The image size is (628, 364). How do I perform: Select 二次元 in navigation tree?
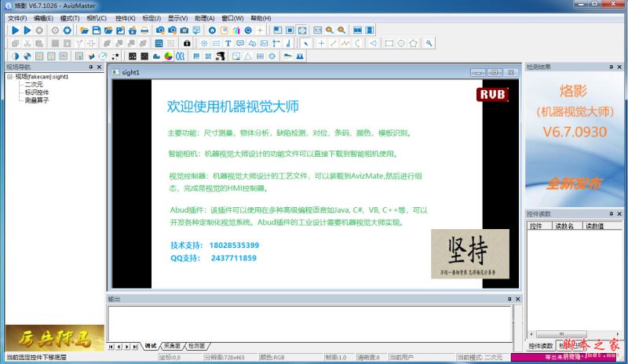coord(34,85)
